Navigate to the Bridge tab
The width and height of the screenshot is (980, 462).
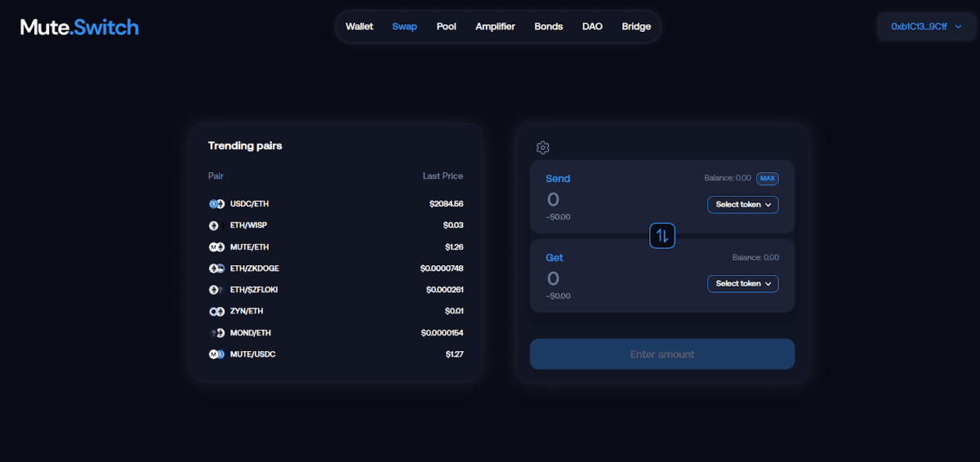636,26
